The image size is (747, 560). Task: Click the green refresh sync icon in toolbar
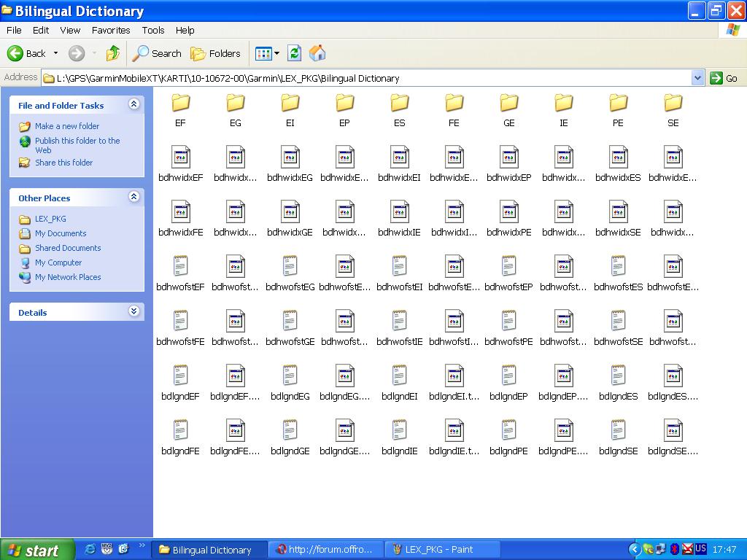coord(294,53)
